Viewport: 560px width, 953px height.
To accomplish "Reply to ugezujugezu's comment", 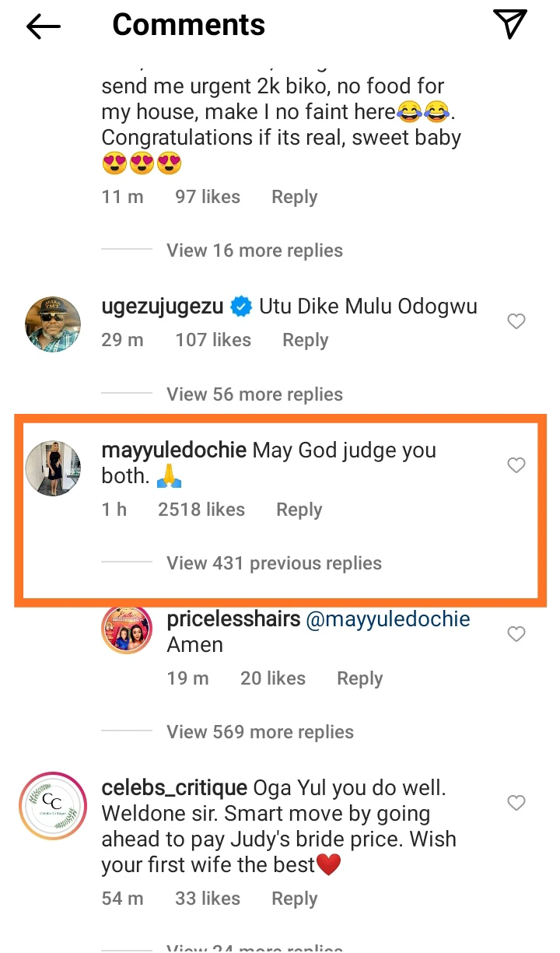I will tap(305, 340).
